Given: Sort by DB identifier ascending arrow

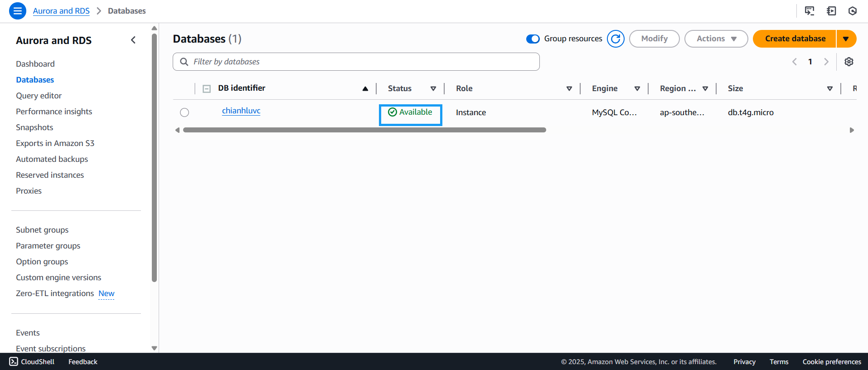Looking at the screenshot, I should (365, 89).
